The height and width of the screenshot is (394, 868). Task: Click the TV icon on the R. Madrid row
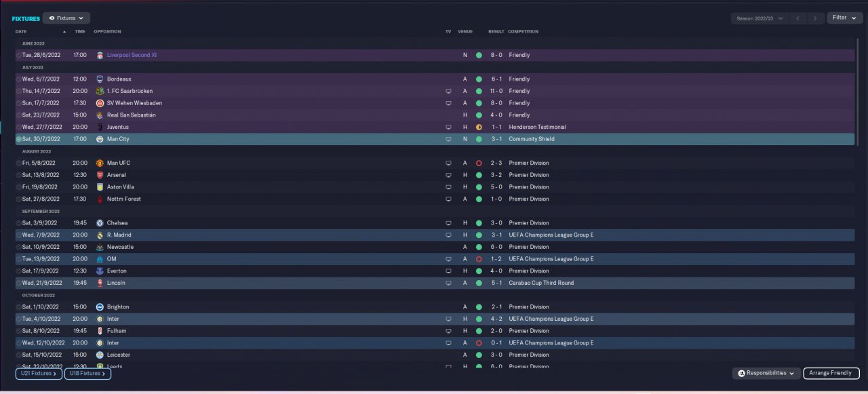(x=448, y=235)
